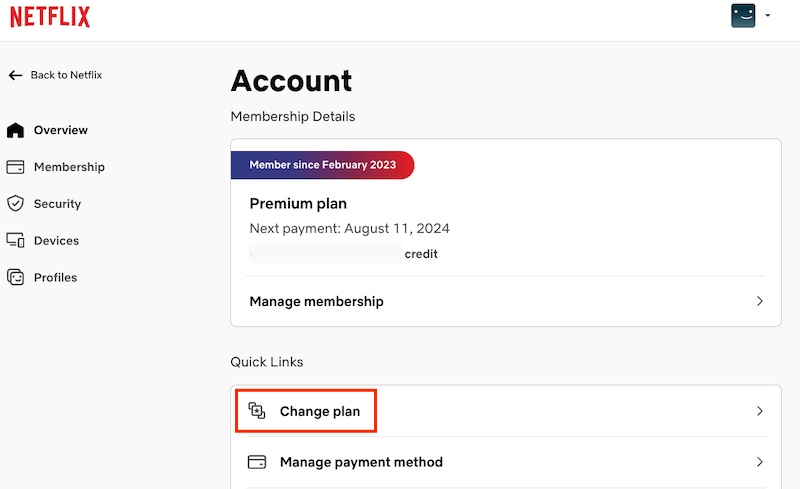Open Membership in the sidebar
This screenshot has height=489, width=800.
pyautogui.click(x=69, y=167)
